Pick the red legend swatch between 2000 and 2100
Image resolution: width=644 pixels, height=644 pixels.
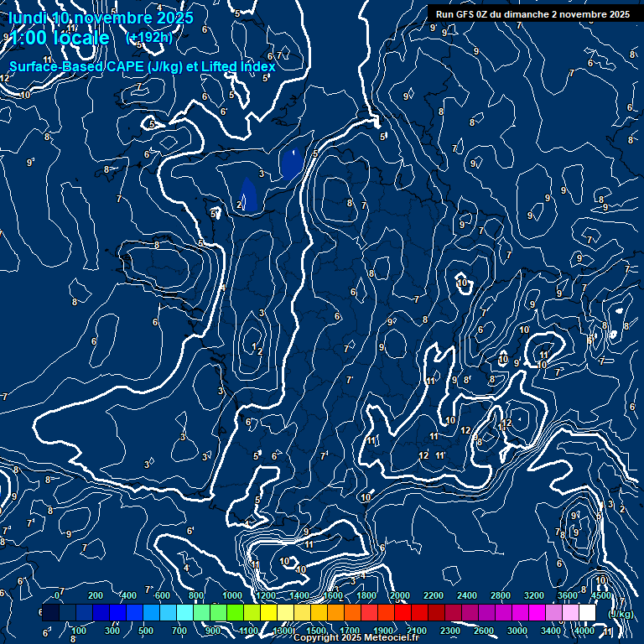pos(402,612)
